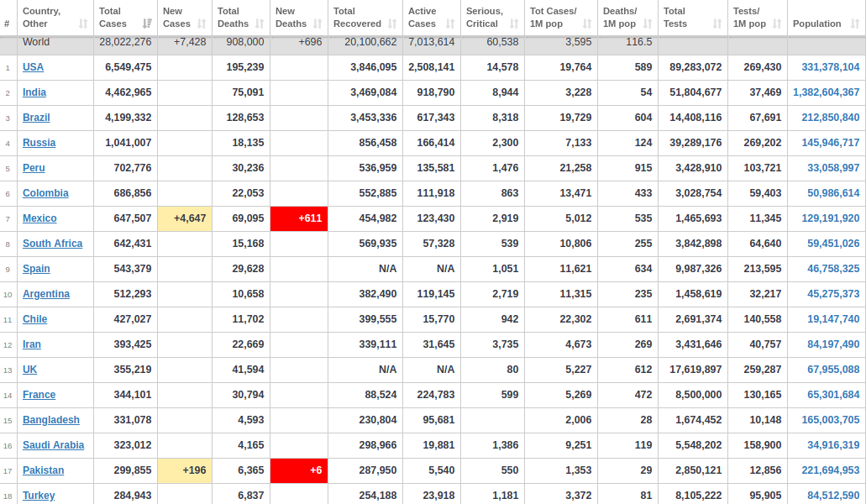The height and width of the screenshot is (504, 866).
Task: Open Russia's country link
Action: click(39, 143)
